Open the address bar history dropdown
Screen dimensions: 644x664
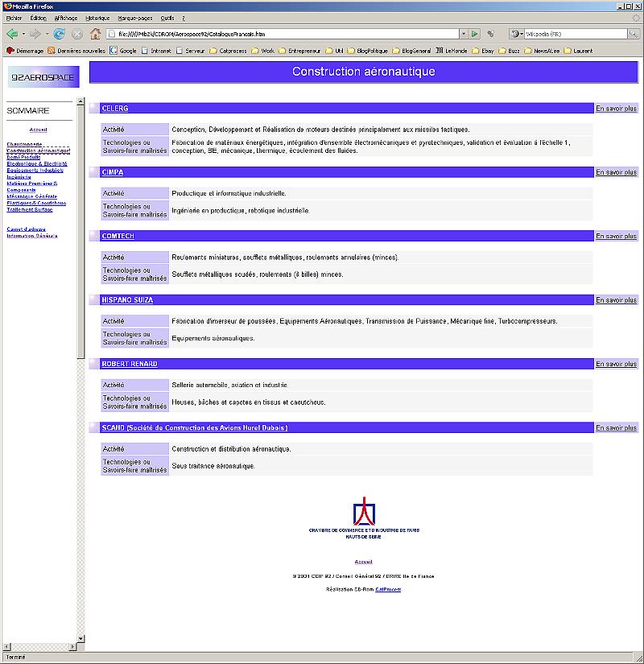click(x=464, y=34)
